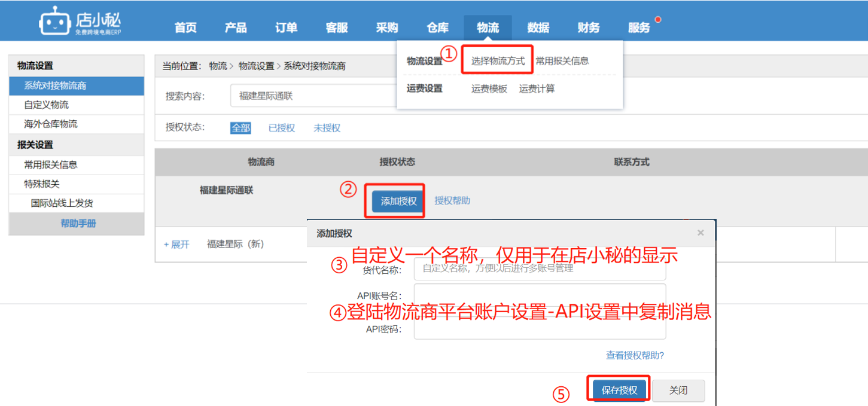This screenshot has height=406, width=868.
Task: Open the 首页 menu
Action: pos(185,28)
